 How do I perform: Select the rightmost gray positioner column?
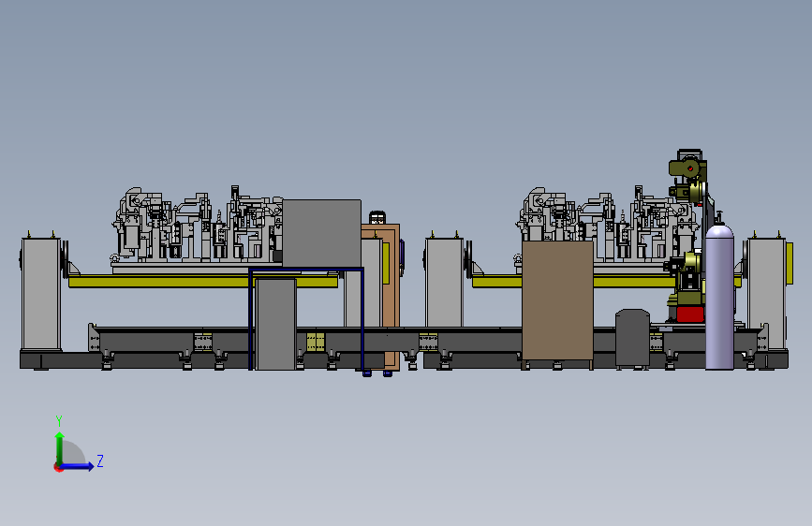pos(766,293)
